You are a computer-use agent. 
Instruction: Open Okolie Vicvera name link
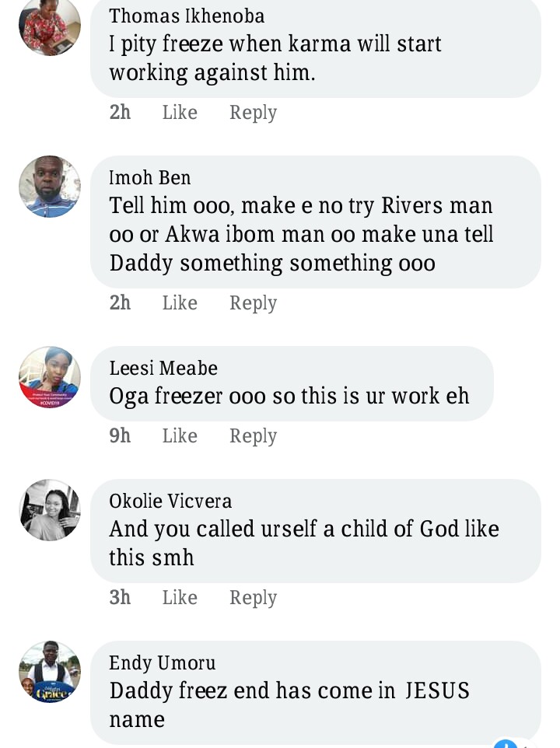coord(170,501)
